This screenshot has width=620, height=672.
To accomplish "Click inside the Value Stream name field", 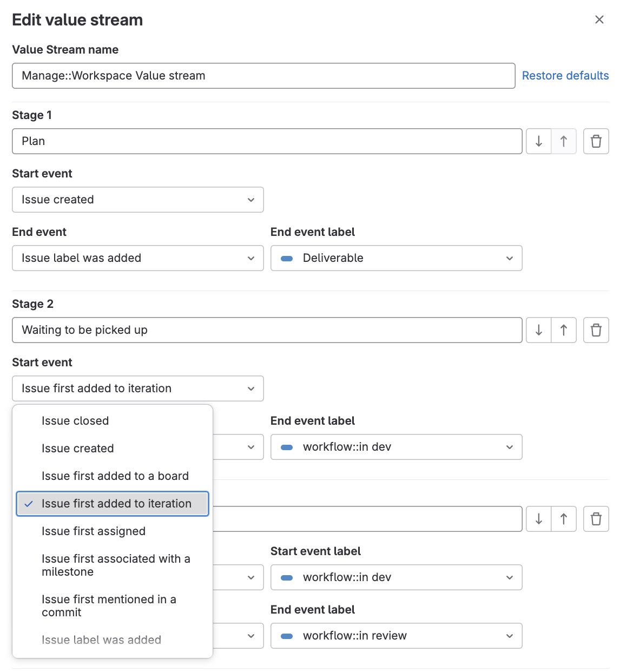I will pyautogui.click(x=263, y=76).
